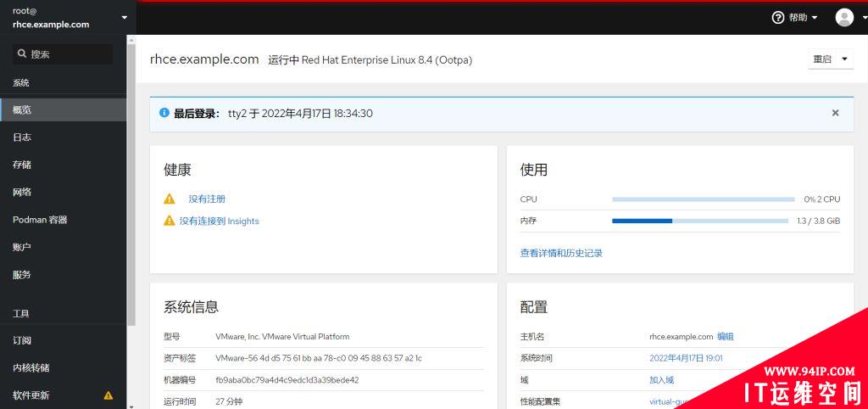
Task: Select 服务 in the sidebar
Action: click(x=63, y=274)
